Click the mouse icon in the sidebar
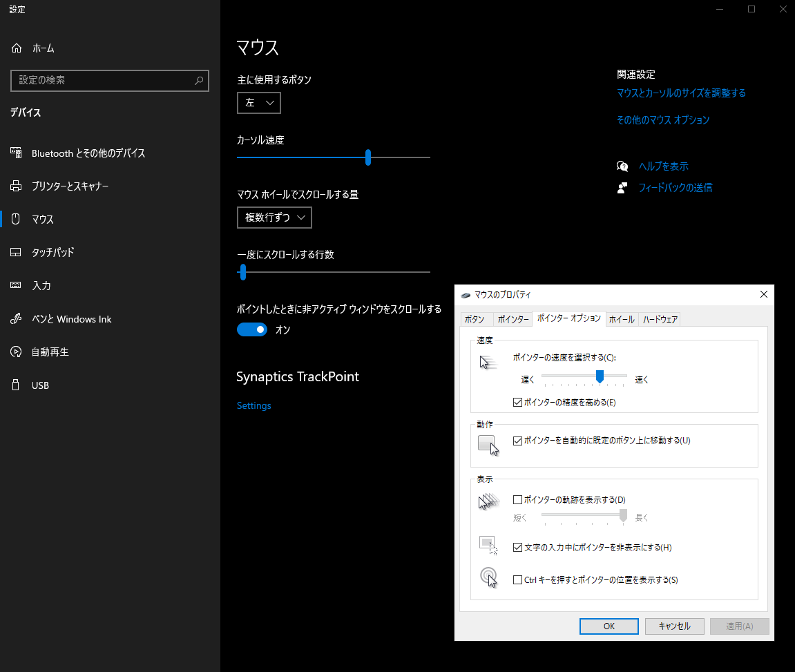The height and width of the screenshot is (672, 795). coord(16,219)
